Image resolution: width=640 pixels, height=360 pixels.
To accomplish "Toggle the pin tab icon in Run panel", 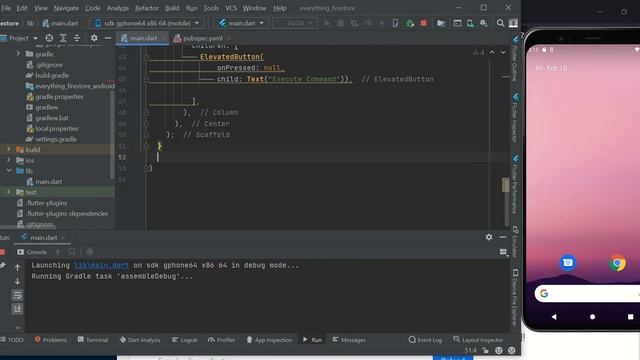I will [x=2, y=266].
